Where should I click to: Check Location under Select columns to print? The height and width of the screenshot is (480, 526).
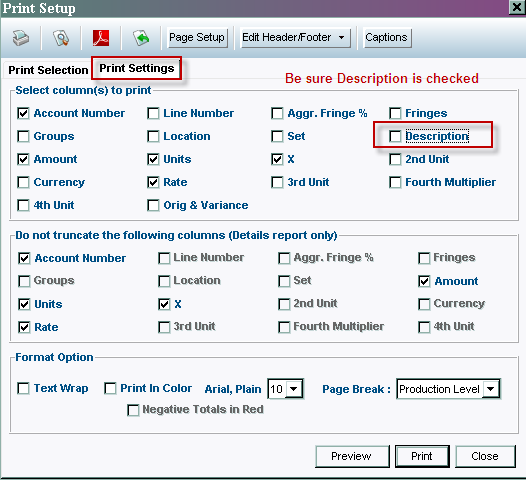(x=153, y=136)
